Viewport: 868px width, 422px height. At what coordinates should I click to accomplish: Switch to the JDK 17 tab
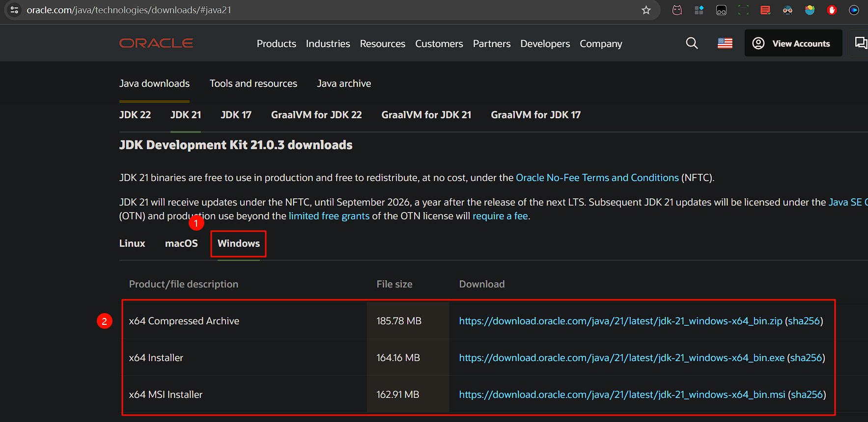coord(236,115)
